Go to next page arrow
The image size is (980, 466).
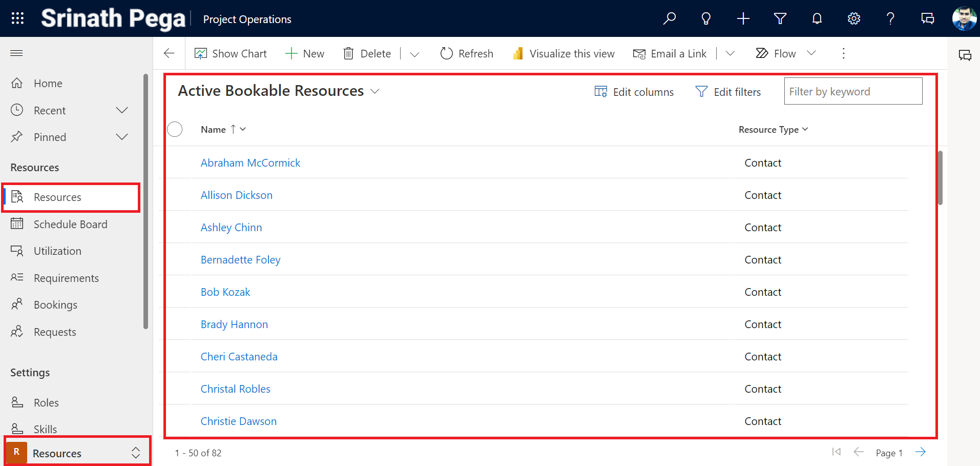921,452
